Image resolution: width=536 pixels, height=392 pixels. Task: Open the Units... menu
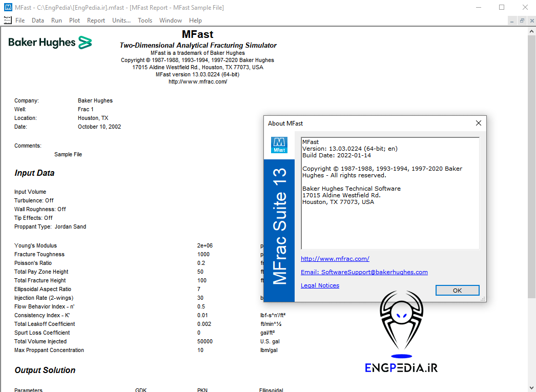(121, 20)
